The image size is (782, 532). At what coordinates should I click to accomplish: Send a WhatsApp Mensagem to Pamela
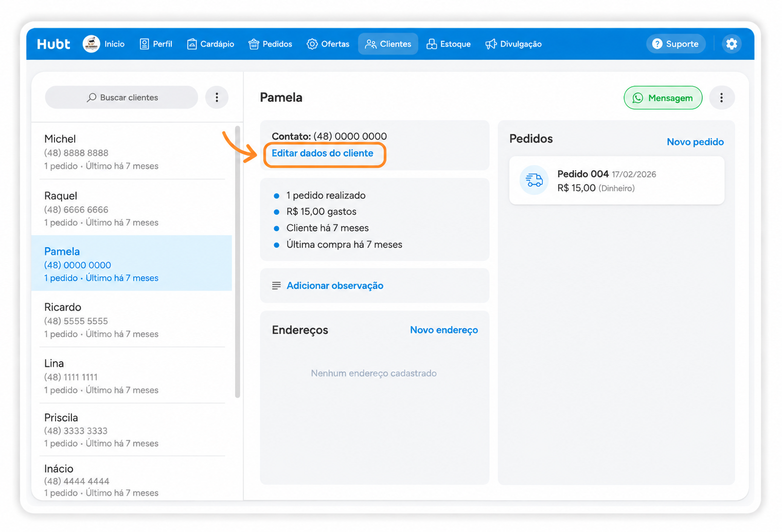pyautogui.click(x=663, y=98)
